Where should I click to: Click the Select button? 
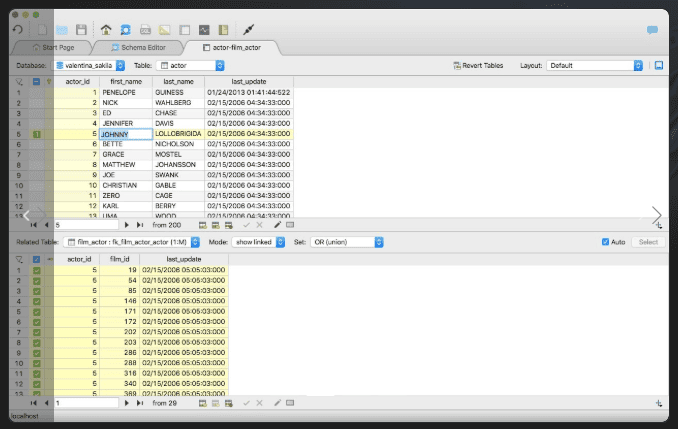(648, 242)
